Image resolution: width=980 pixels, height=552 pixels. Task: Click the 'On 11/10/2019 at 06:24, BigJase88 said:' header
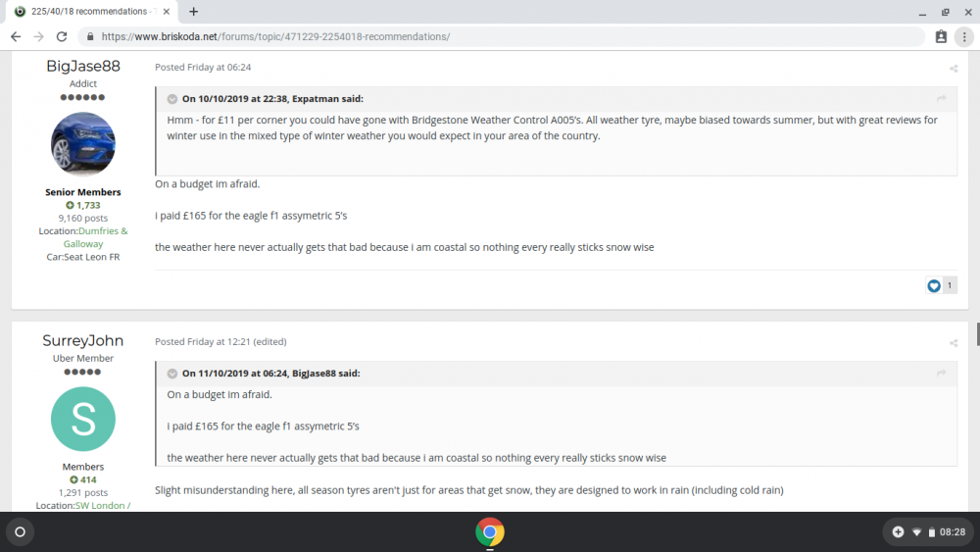pos(271,374)
